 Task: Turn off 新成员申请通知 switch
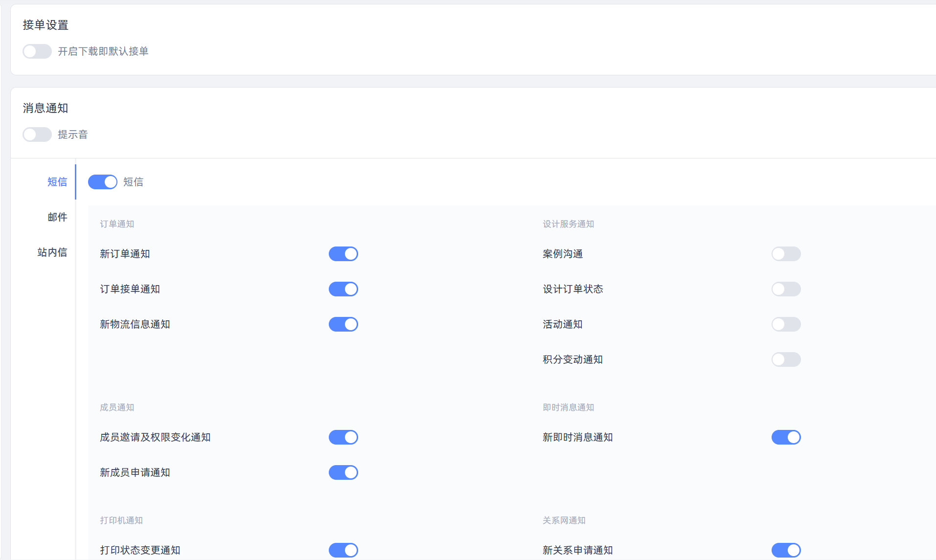(343, 472)
